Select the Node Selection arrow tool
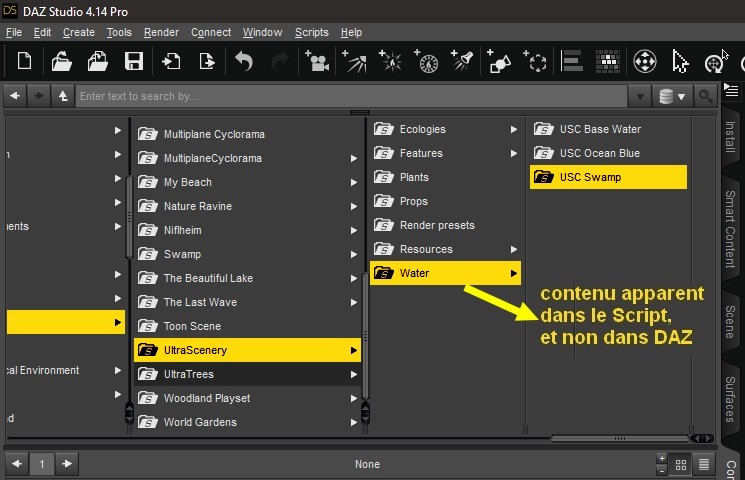The width and height of the screenshot is (745, 480). (680, 62)
